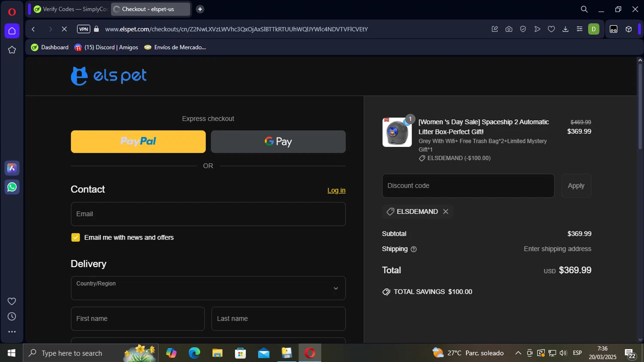Open Dashboard bookmark
Viewport: 644px width, 362px height.
[x=50, y=47]
